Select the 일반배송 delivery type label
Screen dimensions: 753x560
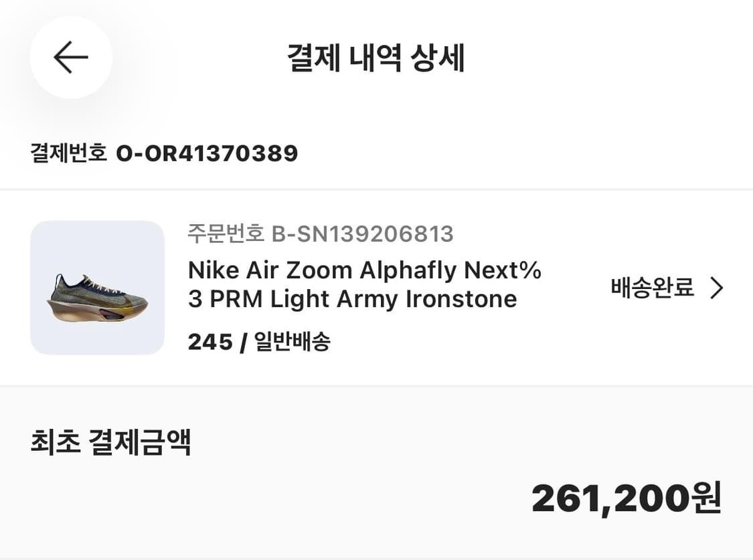click(292, 341)
